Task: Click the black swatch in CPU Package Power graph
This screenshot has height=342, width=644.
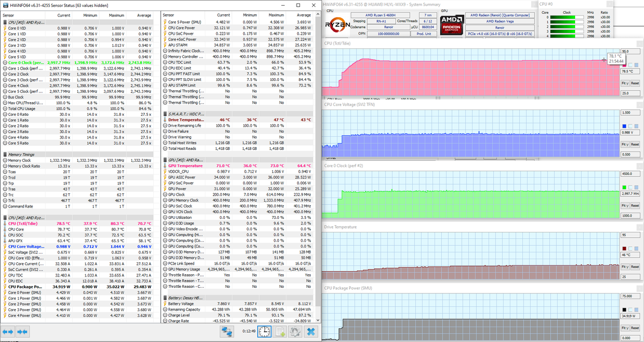Action: 624,310
